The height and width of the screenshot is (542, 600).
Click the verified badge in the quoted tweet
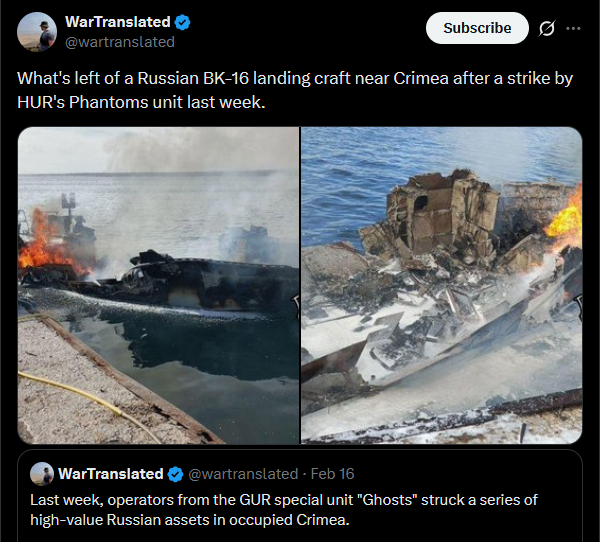tap(176, 474)
